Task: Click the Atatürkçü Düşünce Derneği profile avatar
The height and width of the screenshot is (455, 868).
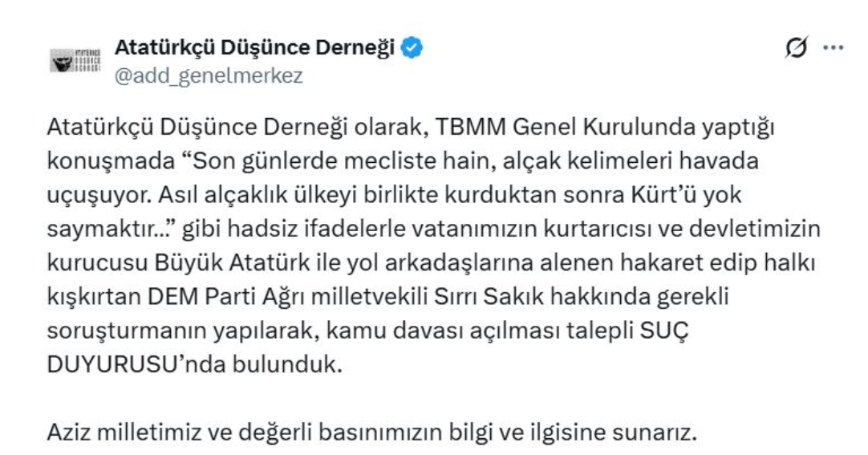Action: coord(75,61)
